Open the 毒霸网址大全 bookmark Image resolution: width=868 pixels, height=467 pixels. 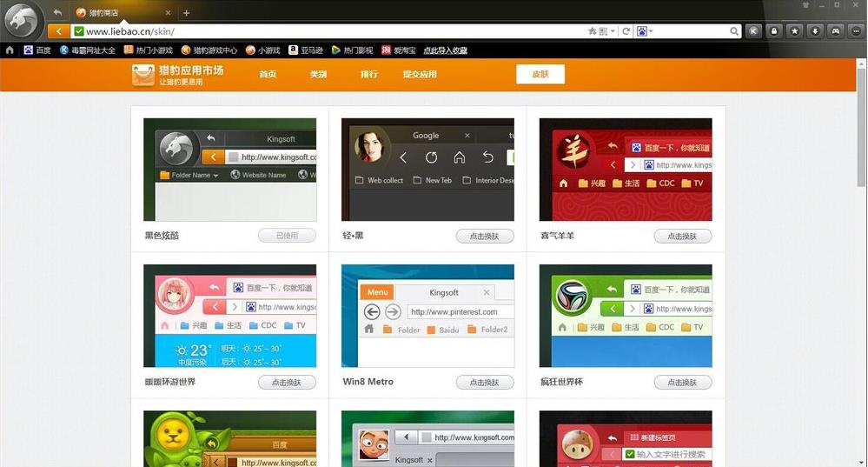[x=88, y=50]
